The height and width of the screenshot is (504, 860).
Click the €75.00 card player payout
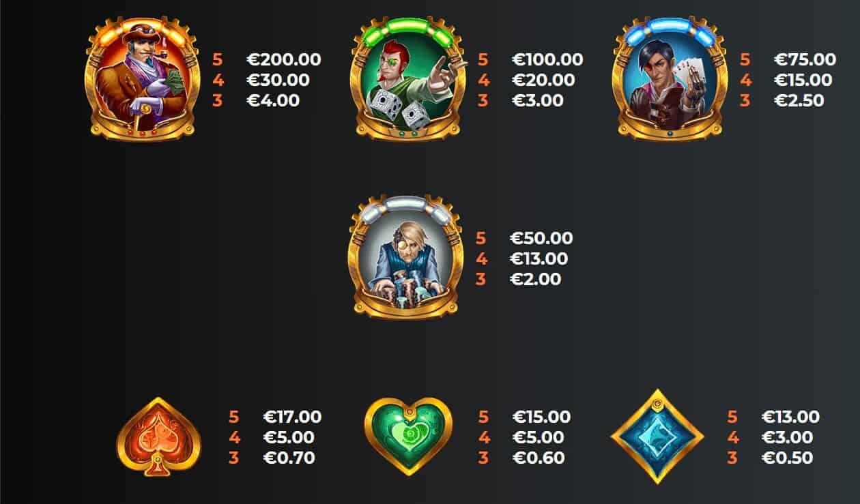point(805,59)
